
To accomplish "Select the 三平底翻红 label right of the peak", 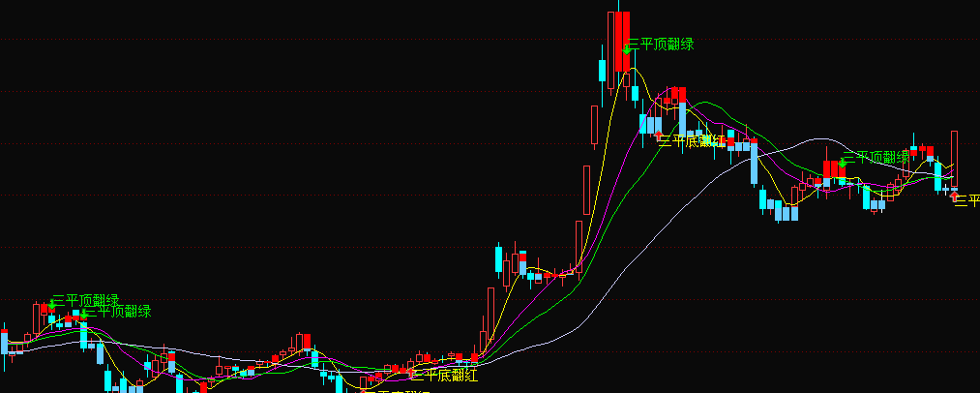I will point(693,140).
